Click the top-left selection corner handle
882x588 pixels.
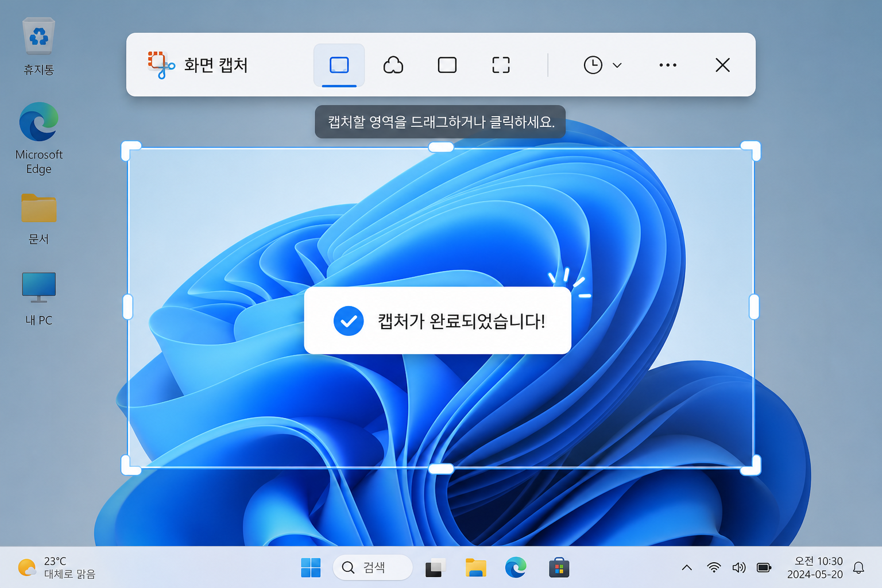130,150
